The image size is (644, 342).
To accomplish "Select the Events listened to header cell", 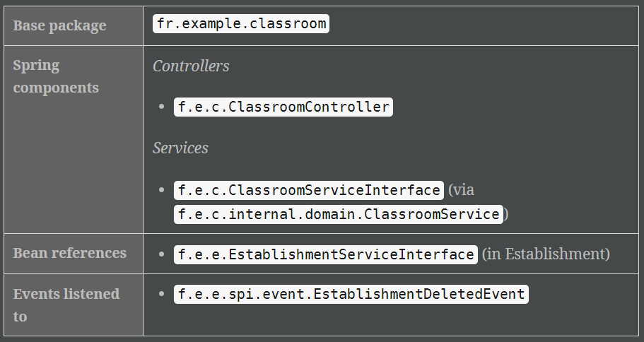I will point(74,305).
